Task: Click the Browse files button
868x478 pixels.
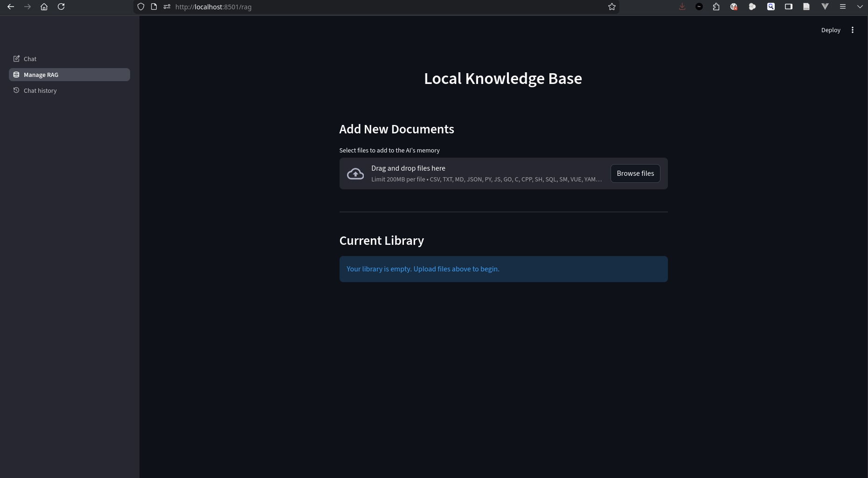Action: (635, 173)
